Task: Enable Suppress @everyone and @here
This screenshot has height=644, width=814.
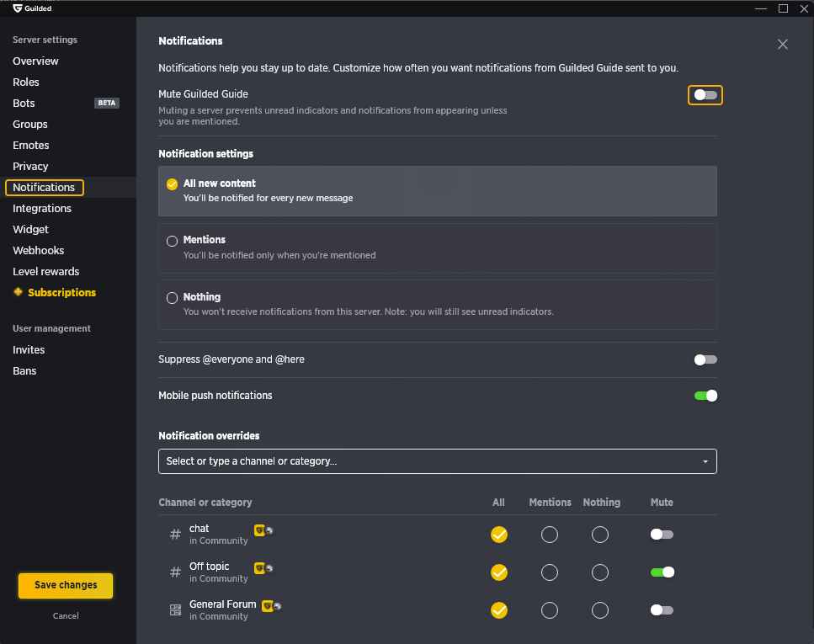Action: 705,359
